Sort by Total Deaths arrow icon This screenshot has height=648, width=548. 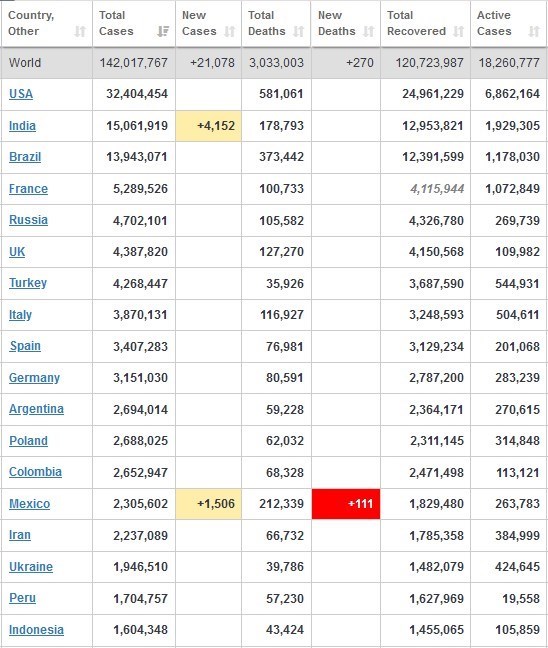[298, 31]
